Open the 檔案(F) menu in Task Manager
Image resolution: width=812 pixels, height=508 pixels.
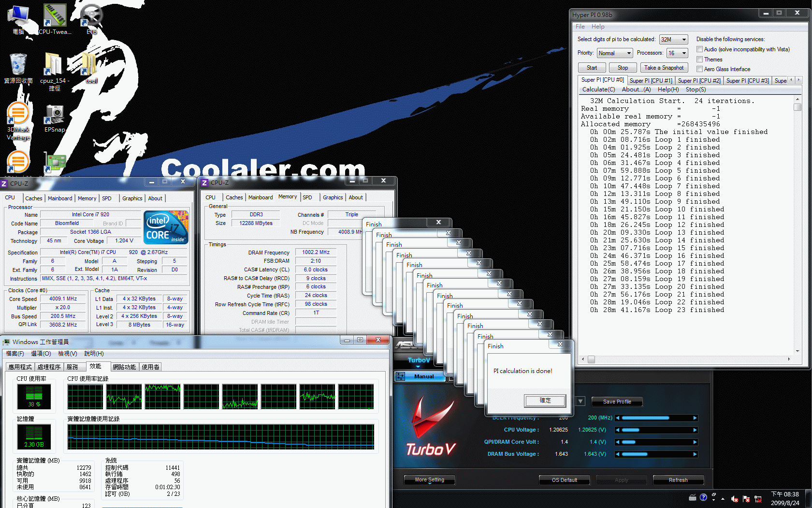pos(15,354)
